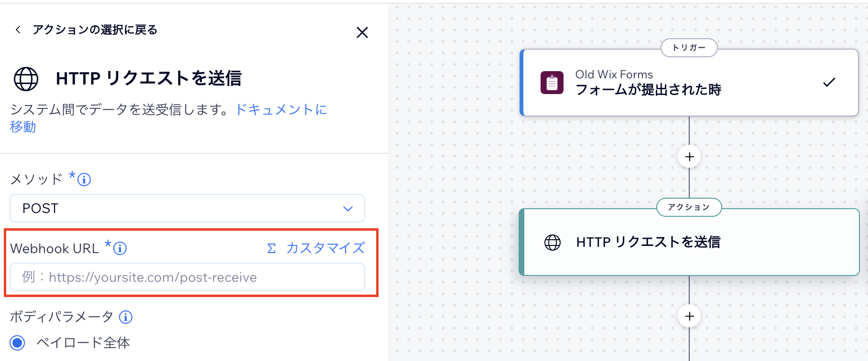Add step with plus below action card

(689, 316)
